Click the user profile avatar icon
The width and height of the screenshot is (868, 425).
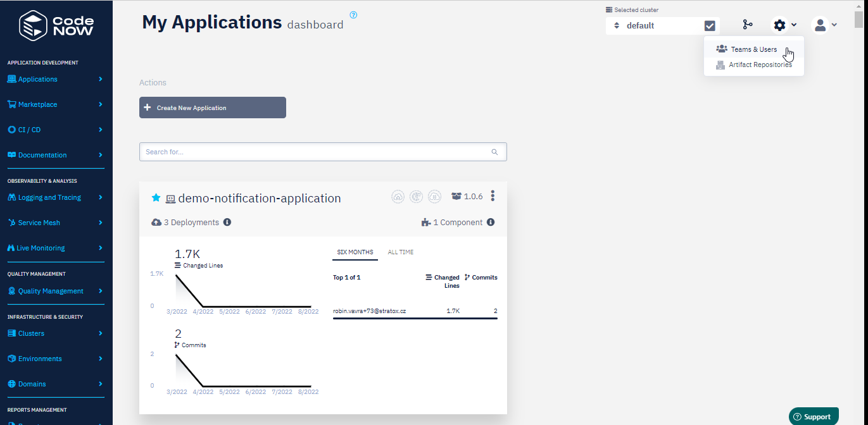(820, 25)
